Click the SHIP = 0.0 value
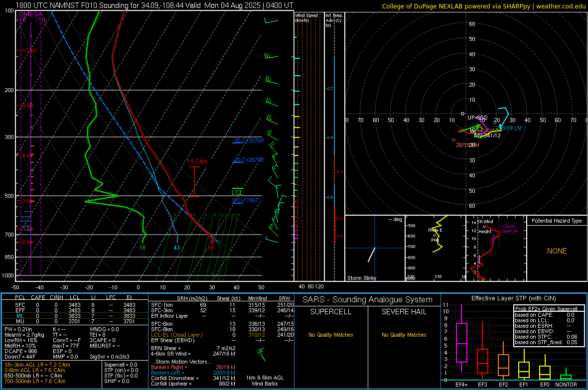Image resolution: width=588 pixels, height=390 pixels. coord(117,381)
